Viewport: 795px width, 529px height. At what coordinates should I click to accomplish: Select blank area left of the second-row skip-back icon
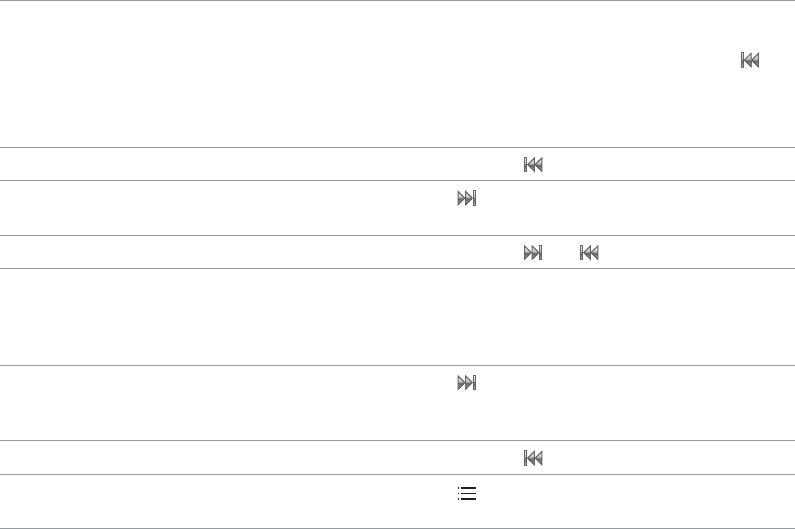(x=259, y=164)
